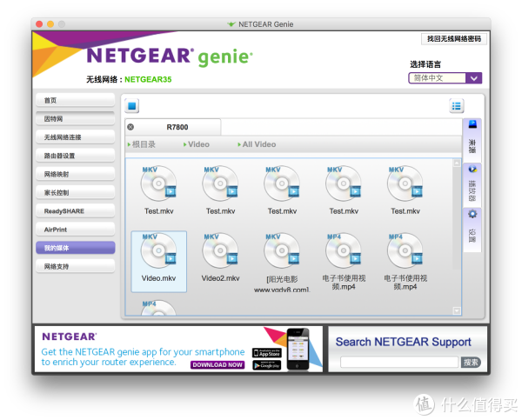
Task: Go to the Video breadcrumb folder
Action: pyautogui.click(x=197, y=144)
